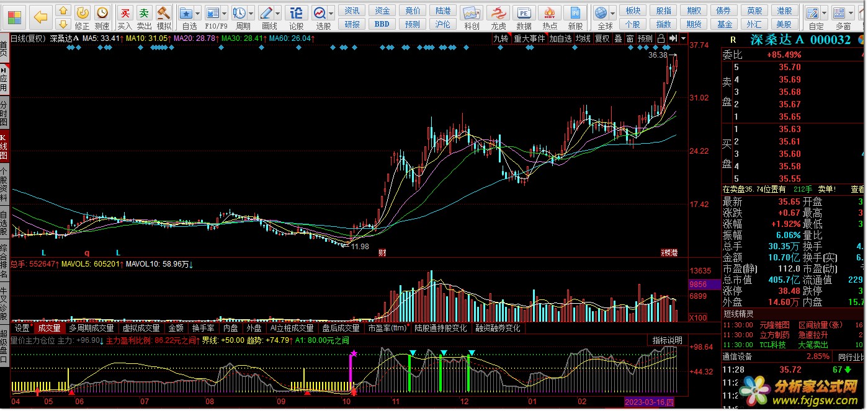Screen dimensions: 868x411
Task: Open the 模拟 simulated trading gavel
Action: point(164,17)
